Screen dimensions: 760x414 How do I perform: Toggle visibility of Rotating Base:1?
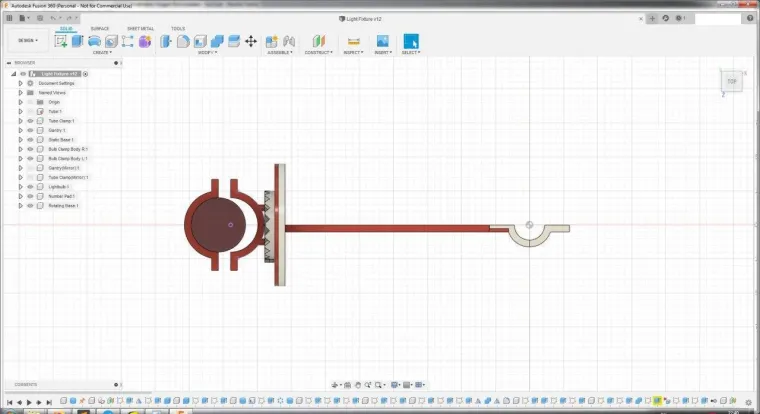pos(30,206)
